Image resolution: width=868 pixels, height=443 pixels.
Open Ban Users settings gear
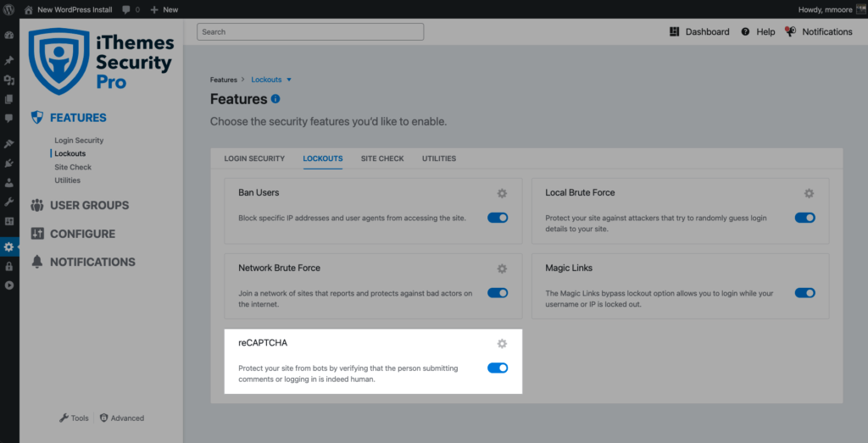502,194
